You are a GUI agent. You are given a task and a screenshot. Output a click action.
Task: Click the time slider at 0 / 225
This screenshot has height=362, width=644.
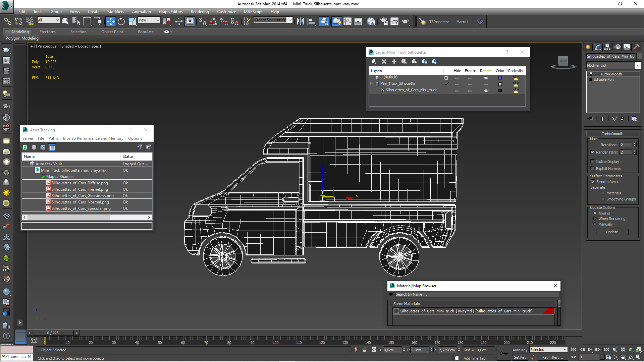pyautogui.click(x=53, y=333)
